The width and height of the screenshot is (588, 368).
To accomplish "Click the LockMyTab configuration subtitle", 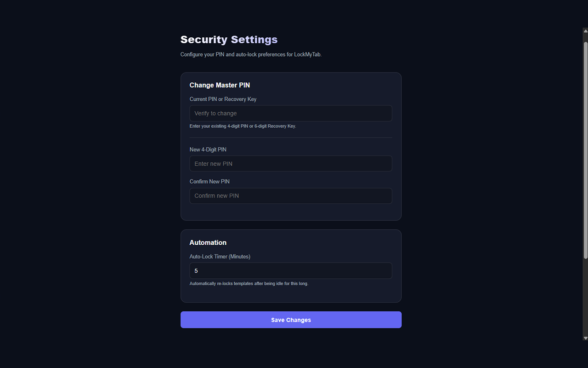I will point(250,54).
